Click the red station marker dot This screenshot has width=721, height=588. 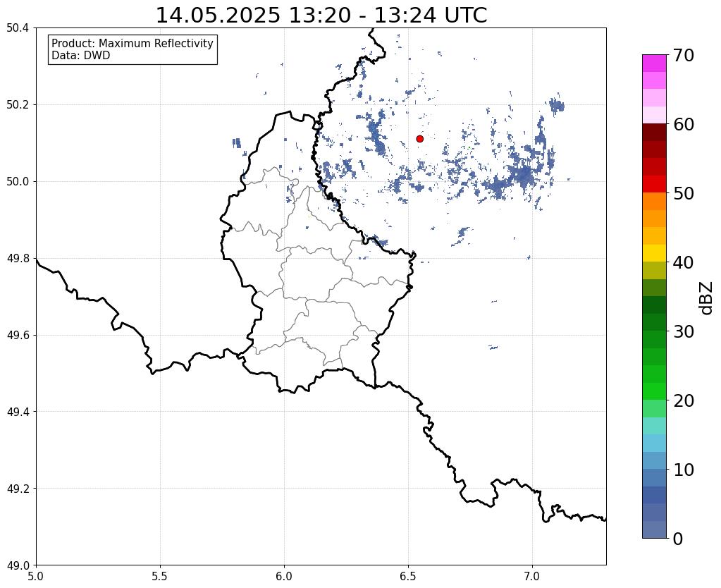tap(420, 138)
